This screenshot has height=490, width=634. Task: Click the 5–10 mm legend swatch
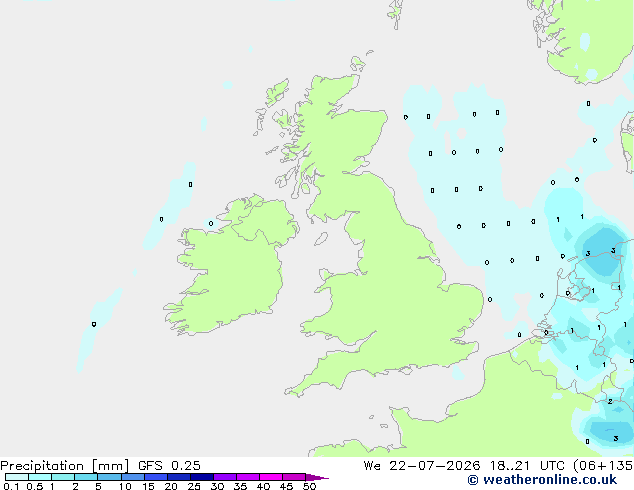[x=110, y=477]
